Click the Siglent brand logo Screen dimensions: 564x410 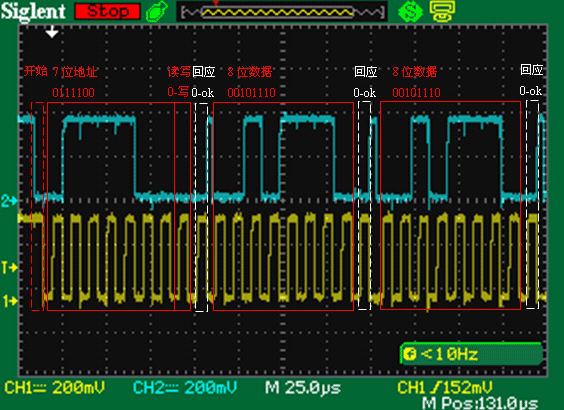click(x=33, y=11)
